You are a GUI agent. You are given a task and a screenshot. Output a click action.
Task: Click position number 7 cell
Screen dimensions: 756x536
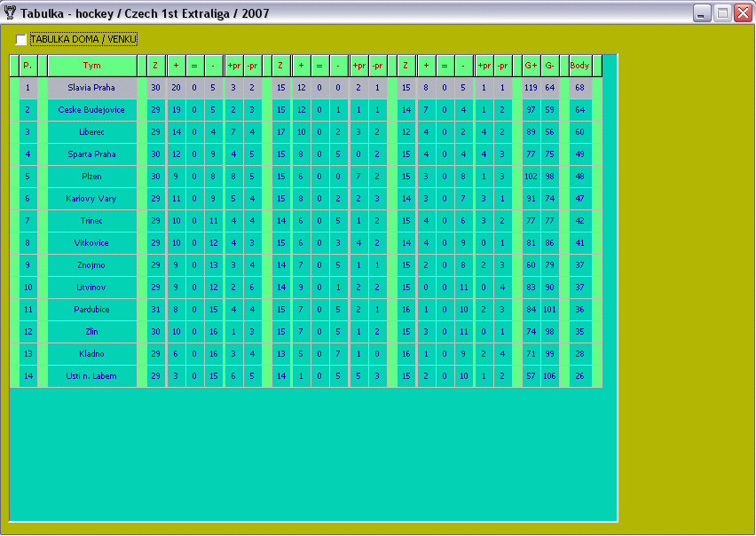coord(28,221)
